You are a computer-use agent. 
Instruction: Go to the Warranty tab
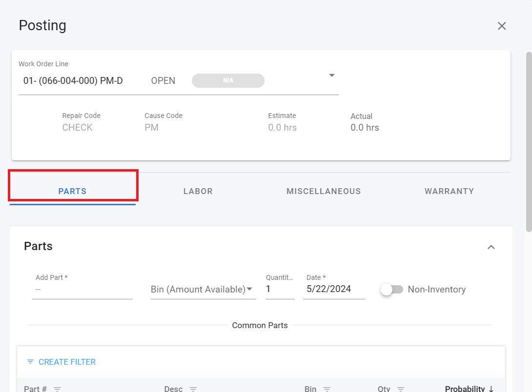(x=449, y=191)
